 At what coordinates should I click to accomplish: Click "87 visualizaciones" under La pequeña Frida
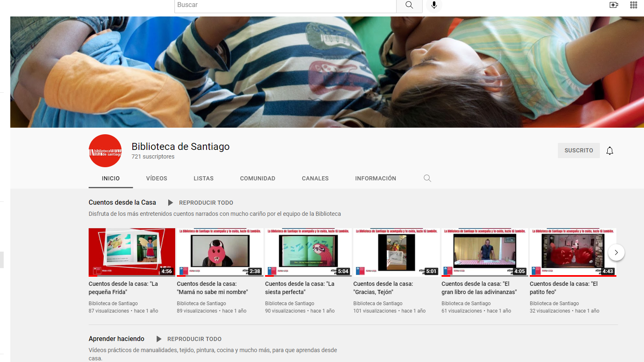tap(109, 311)
